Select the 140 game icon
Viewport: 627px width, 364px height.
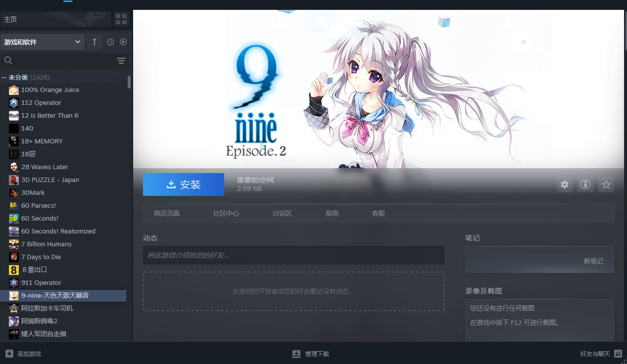(14, 129)
